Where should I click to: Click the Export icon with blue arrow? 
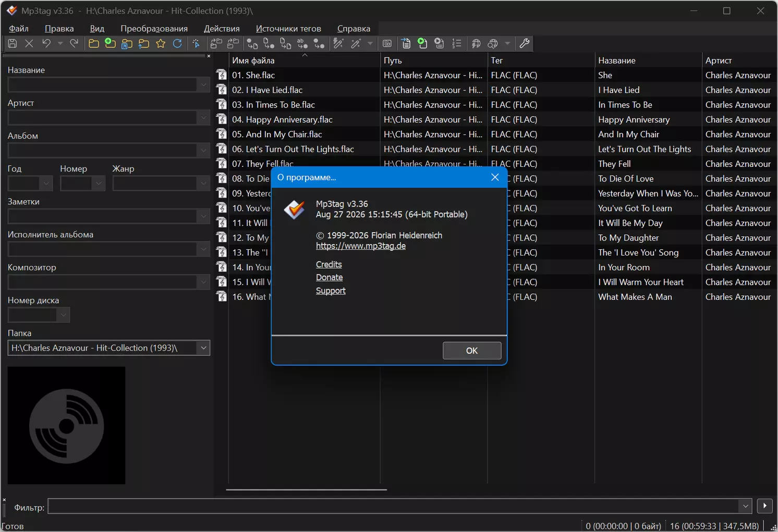(x=406, y=44)
